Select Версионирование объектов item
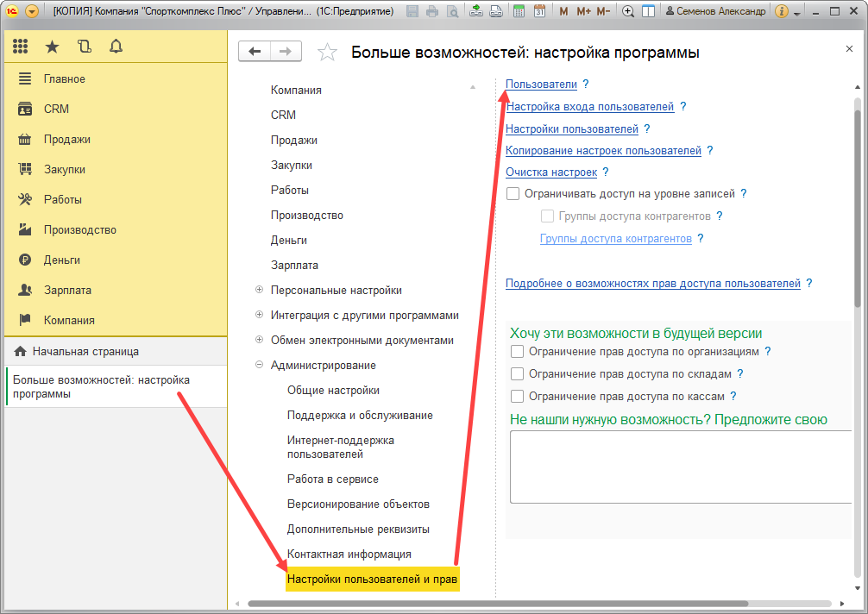 [358, 504]
